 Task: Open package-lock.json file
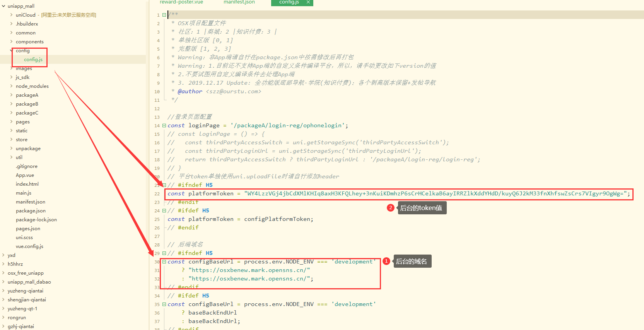click(36, 220)
